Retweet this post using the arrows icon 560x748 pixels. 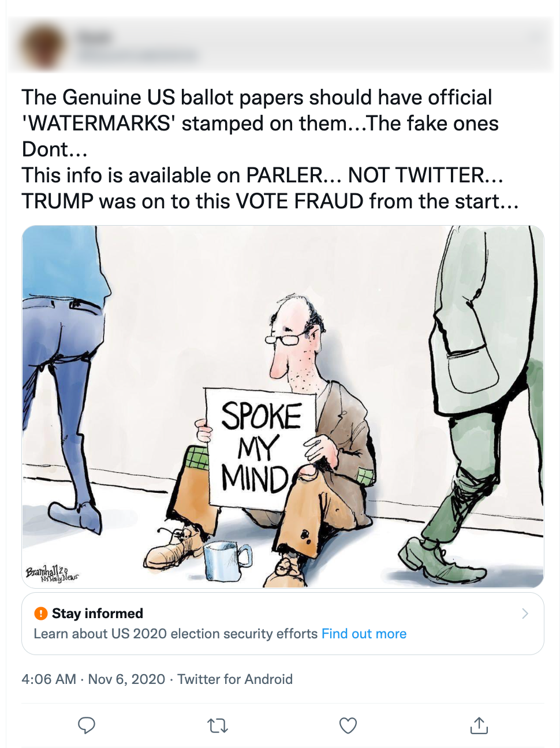[218, 725]
